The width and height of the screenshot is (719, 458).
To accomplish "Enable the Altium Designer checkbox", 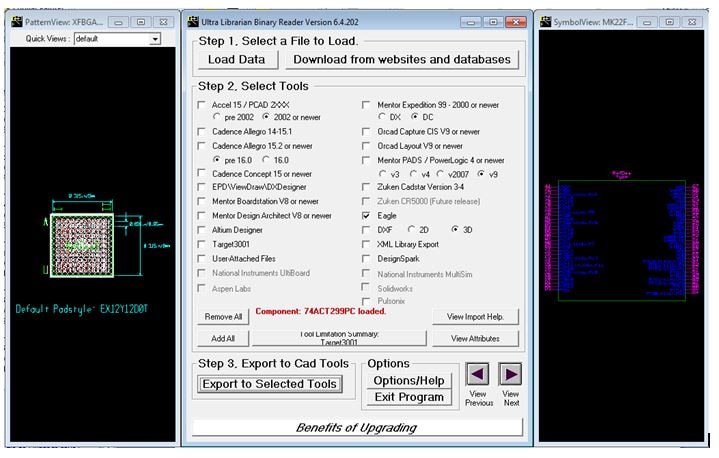I will click(x=203, y=229).
